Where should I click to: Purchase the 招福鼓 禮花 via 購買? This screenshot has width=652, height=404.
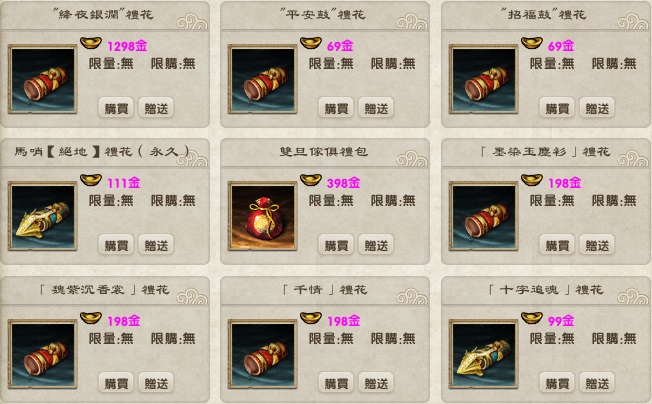[x=557, y=108]
